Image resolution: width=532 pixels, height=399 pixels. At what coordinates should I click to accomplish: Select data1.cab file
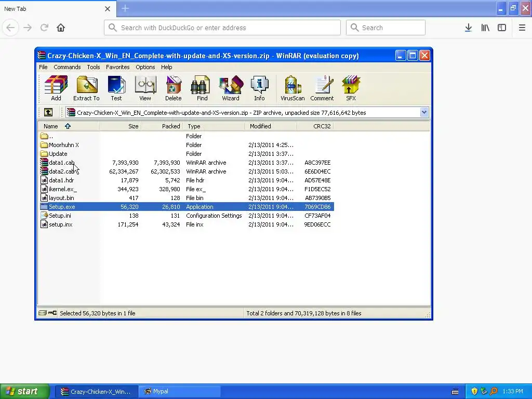coord(186,163)
